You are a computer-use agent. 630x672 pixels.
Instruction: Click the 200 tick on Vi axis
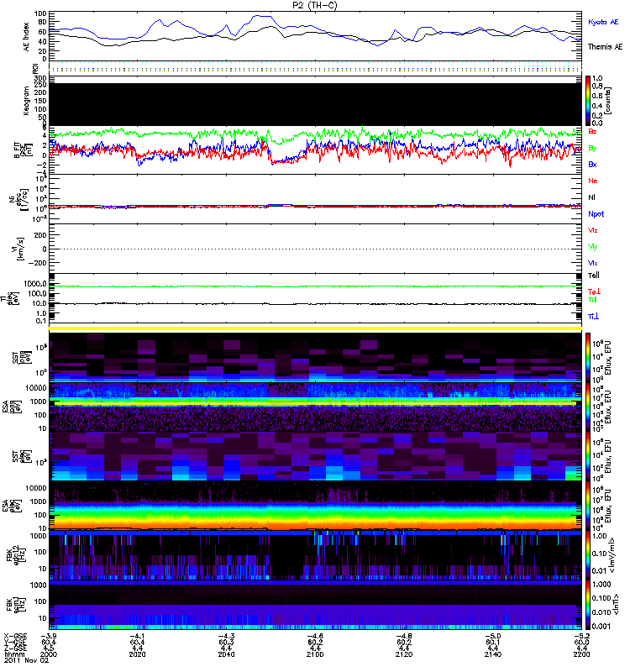[x=40, y=235]
